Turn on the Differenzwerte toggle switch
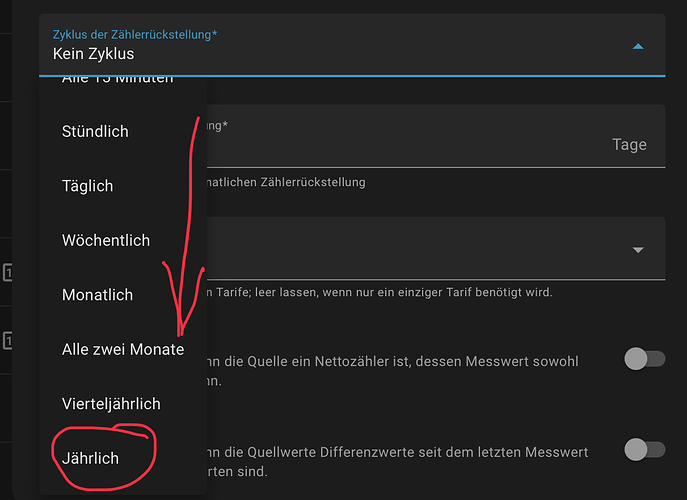The width and height of the screenshot is (687, 500). pos(644,450)
